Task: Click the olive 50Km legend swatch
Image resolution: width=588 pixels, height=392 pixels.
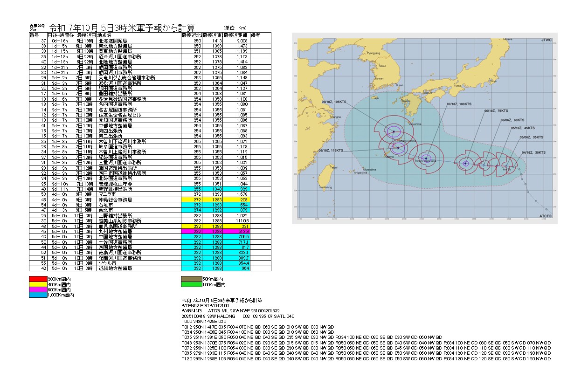Action: tap(190, 279)
